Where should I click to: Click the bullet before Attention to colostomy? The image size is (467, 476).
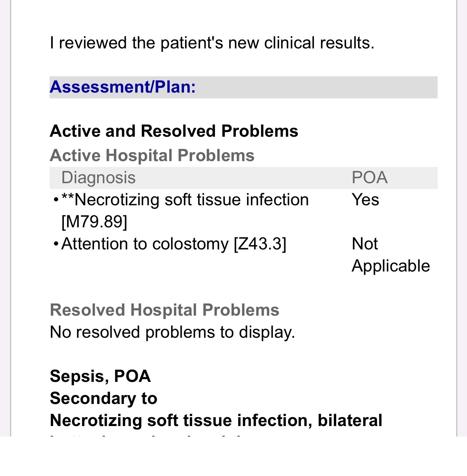(x=56, y=244)
